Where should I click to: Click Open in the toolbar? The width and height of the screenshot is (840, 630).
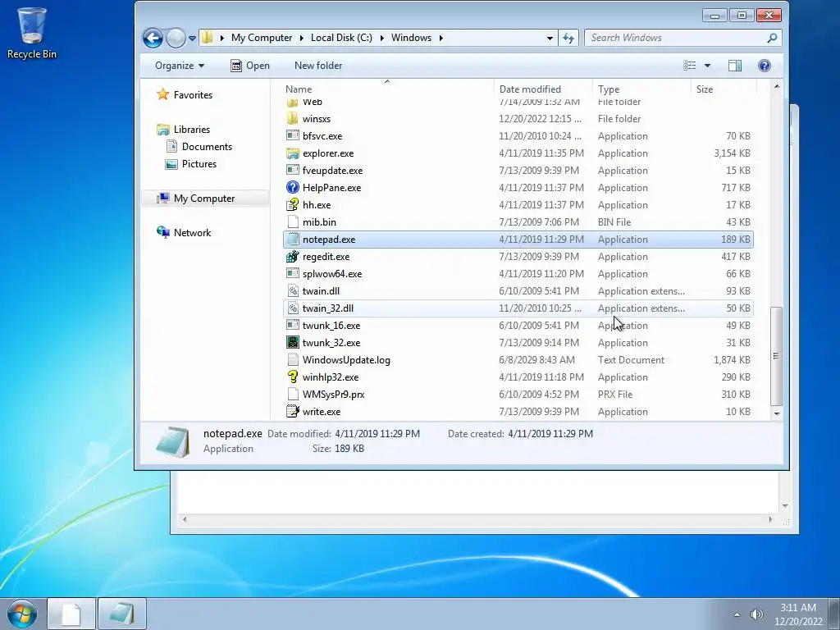click(250, 66)
